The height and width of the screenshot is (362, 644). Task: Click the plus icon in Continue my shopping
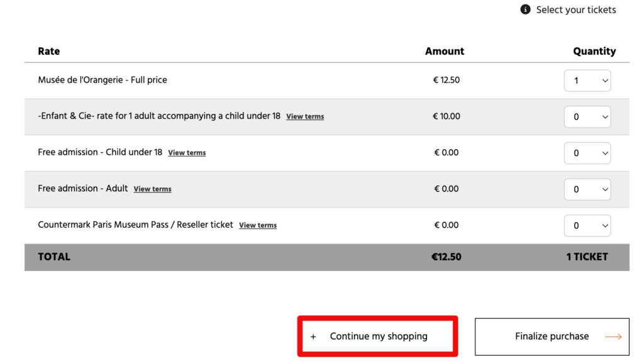(313, 337)
